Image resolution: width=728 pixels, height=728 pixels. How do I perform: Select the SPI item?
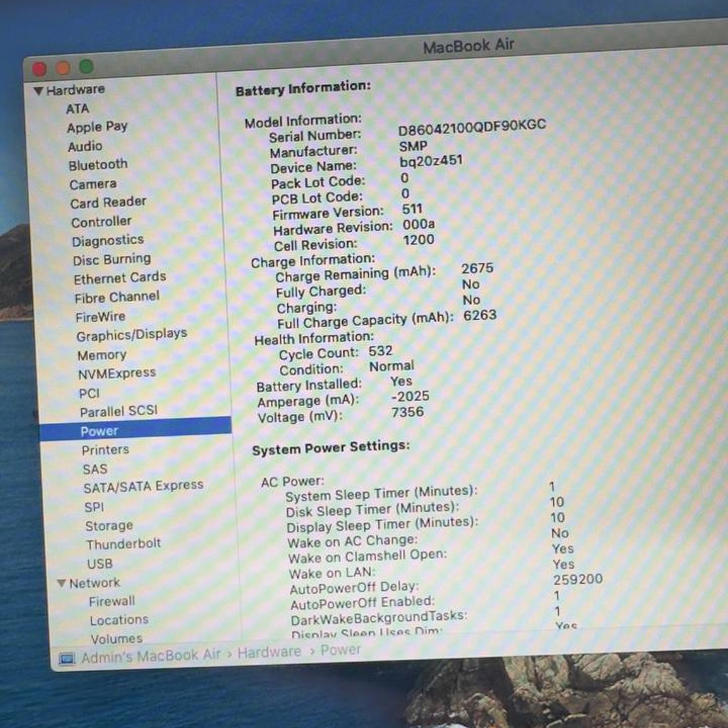95,507
